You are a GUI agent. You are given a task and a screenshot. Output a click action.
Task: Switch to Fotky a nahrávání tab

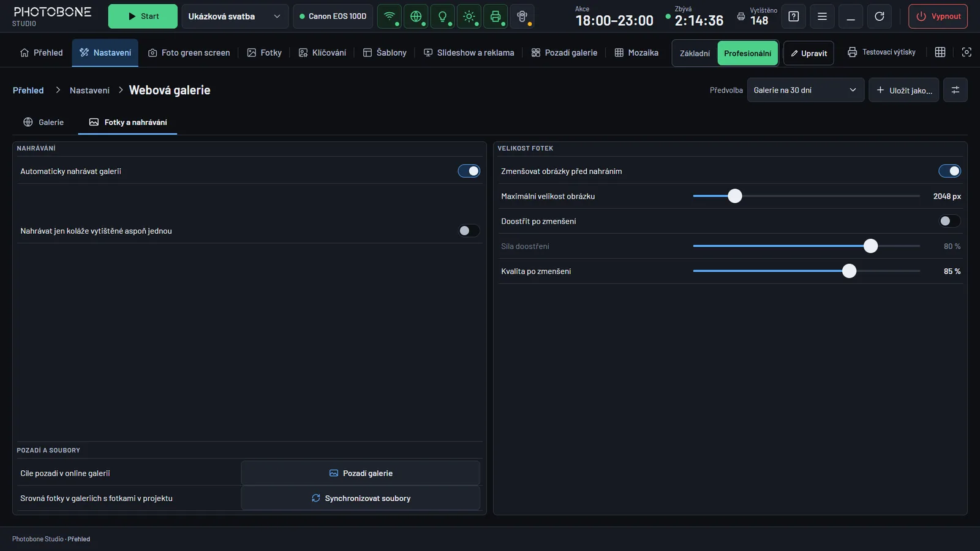tap(127, 122)
